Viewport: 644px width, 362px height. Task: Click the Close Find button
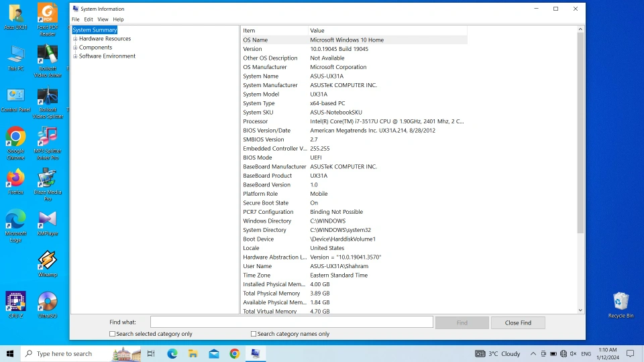tap(518, 322)
